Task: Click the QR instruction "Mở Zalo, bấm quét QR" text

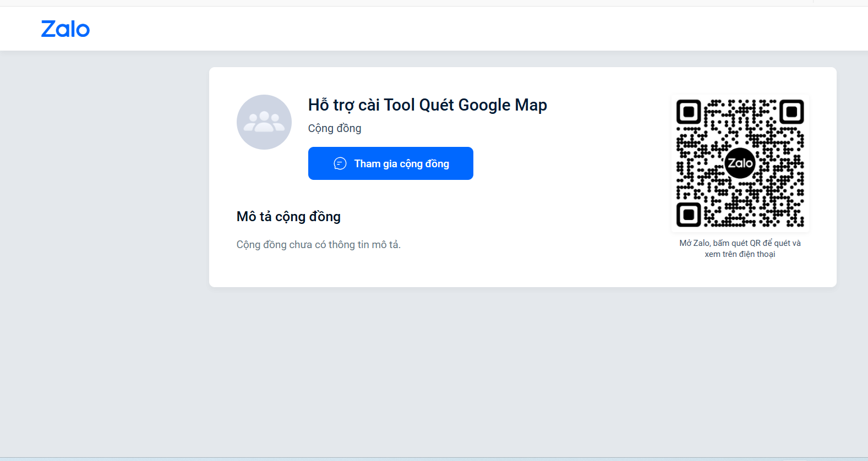Action: [740, 249]
